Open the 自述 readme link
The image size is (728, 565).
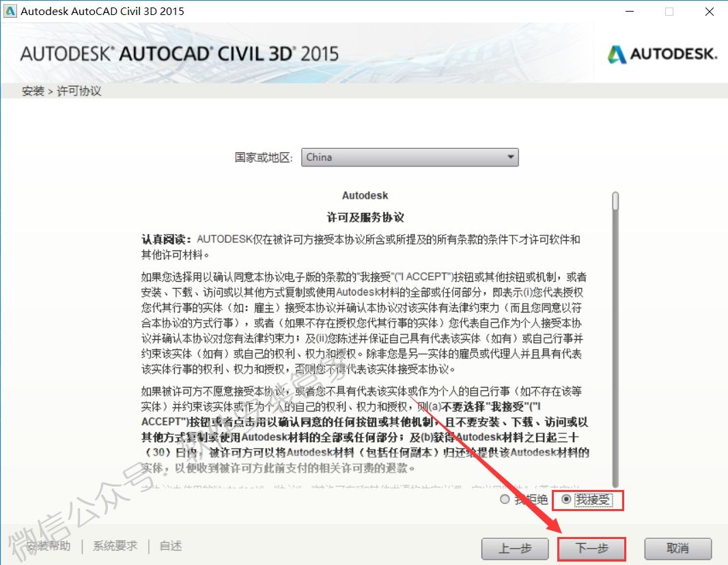(x=171, y=546)
